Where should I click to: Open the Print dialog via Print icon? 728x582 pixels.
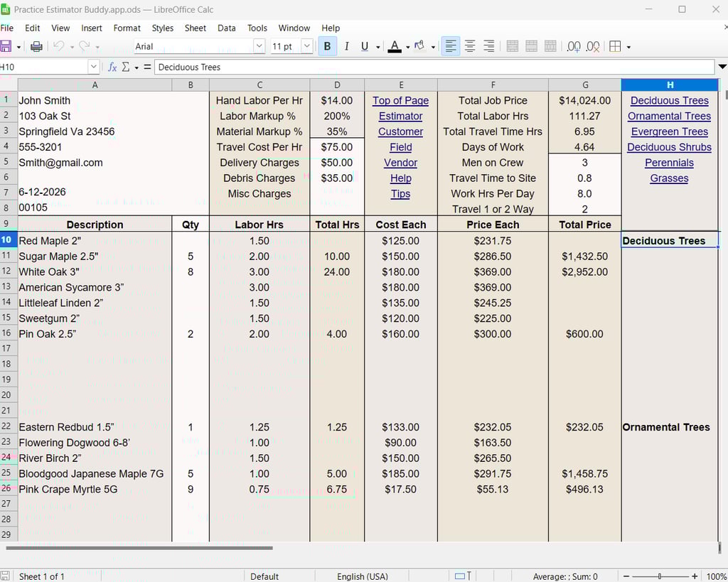tap(35, 45)
